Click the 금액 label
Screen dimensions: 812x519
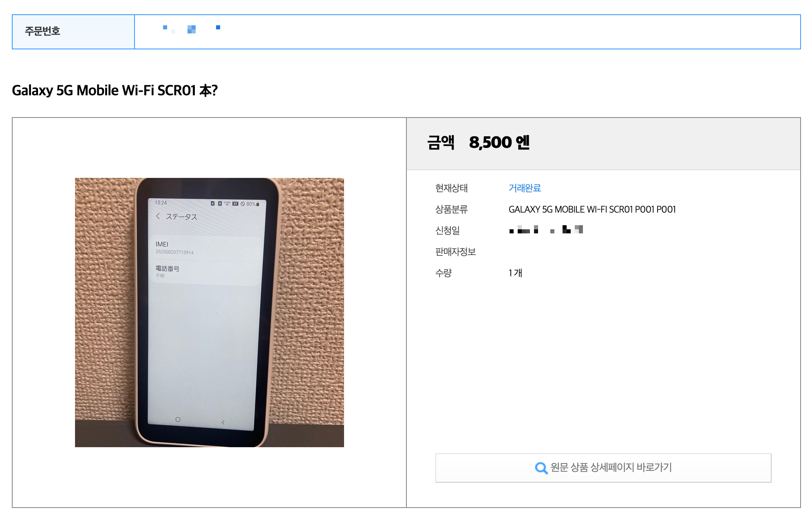[441, 142]
